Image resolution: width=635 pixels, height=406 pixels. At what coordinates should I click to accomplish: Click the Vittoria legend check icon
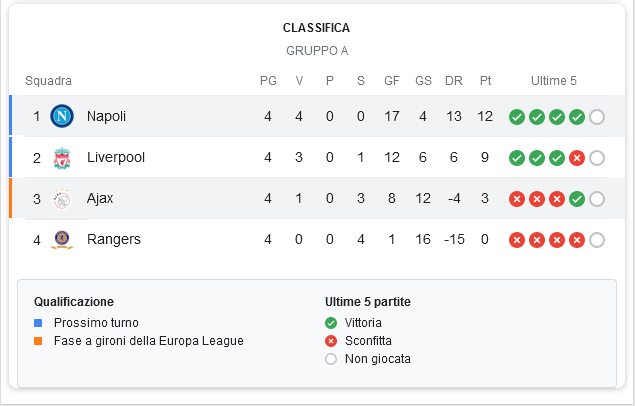[x=331, y=323]
